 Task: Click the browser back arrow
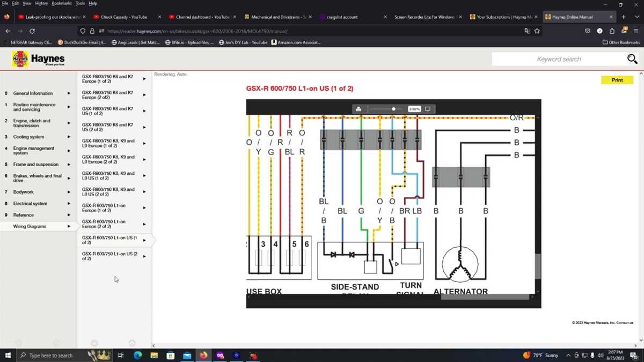(x=8, y=31)
